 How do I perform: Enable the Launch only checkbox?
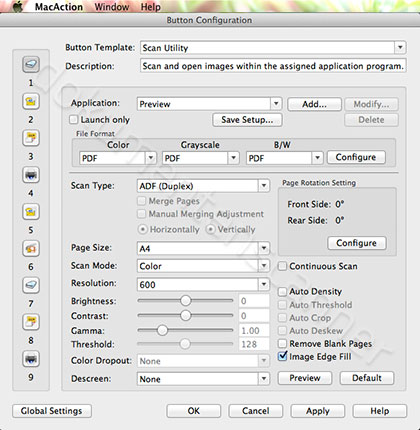click(x=74, y=119)
